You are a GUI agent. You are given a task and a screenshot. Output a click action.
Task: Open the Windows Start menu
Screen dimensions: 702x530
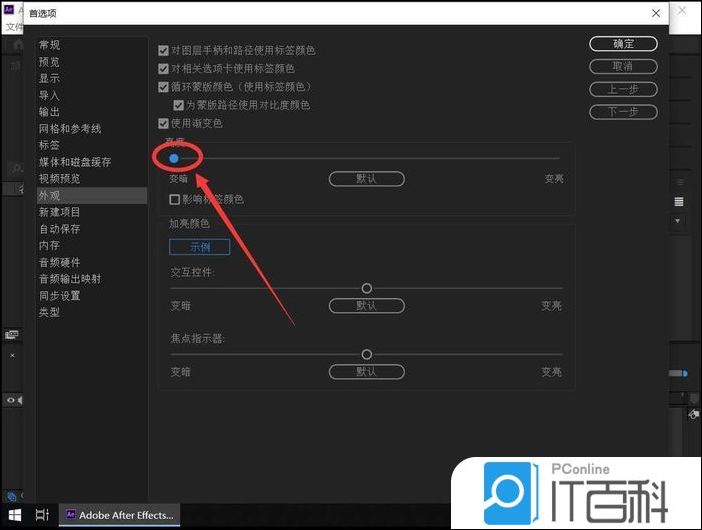click(x=15, y=515)
